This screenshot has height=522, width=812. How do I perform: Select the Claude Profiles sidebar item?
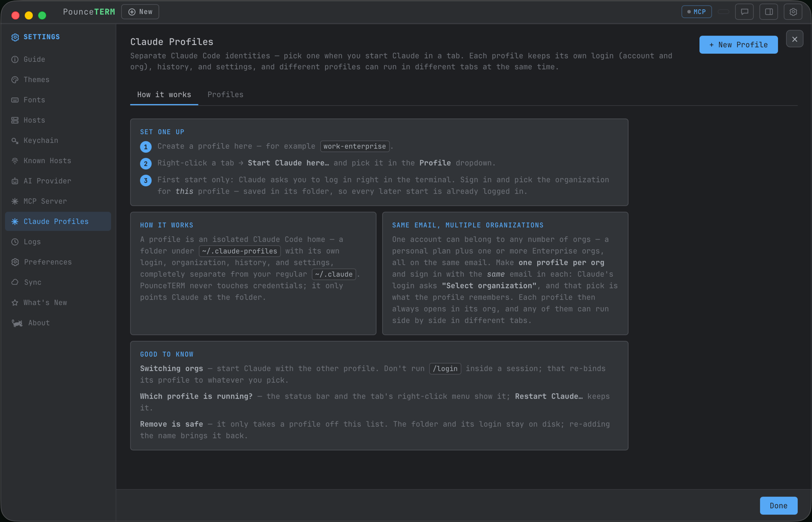pyautogui.click(x=58, y=222)
